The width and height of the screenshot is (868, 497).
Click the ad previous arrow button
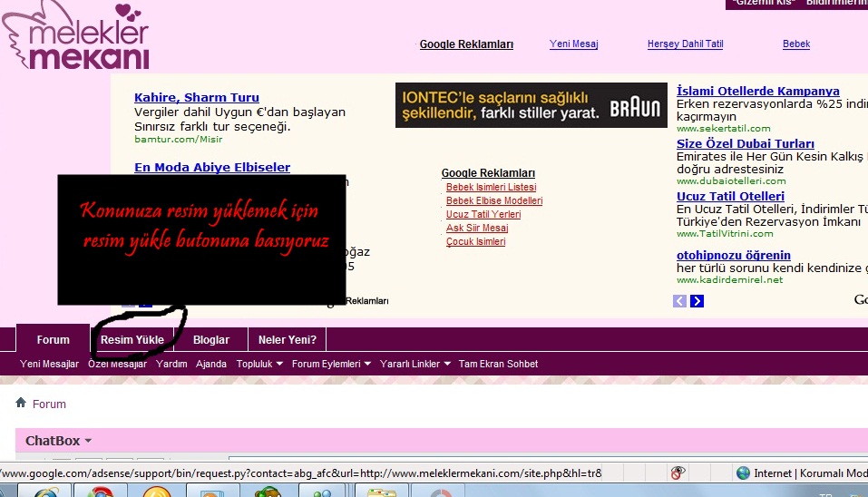click(679, 301)
